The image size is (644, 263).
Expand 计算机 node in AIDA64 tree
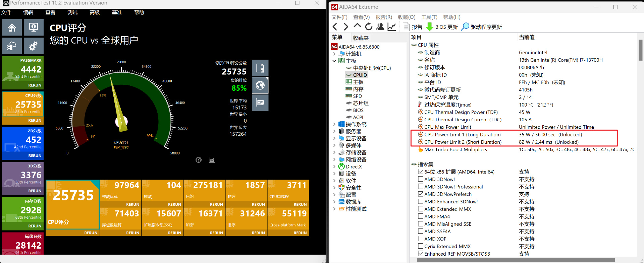[x=334, y=54]
